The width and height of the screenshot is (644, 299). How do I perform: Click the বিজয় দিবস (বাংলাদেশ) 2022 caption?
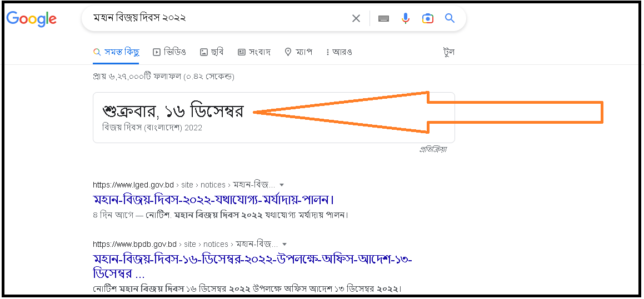(x=152, y=128)
